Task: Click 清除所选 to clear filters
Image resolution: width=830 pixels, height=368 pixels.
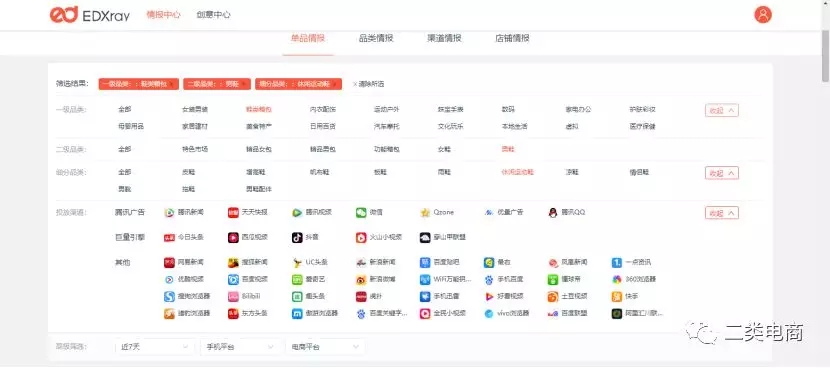Action: pos(368,84)
